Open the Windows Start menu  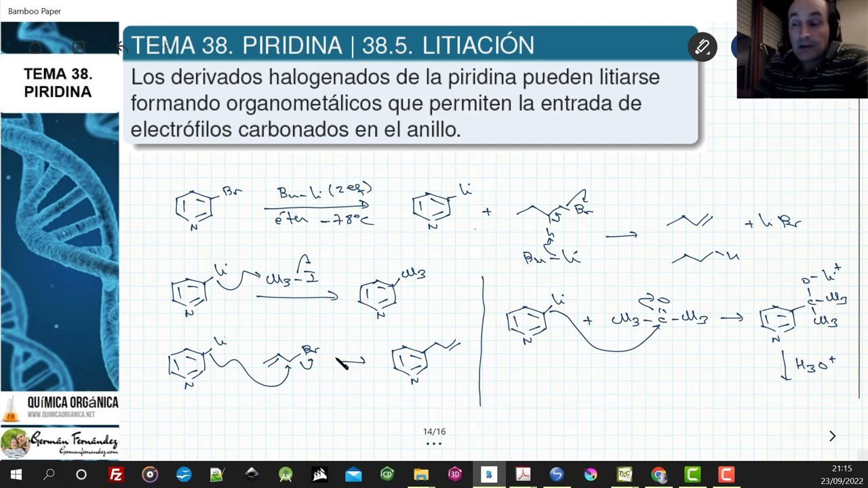coord(16,474)
